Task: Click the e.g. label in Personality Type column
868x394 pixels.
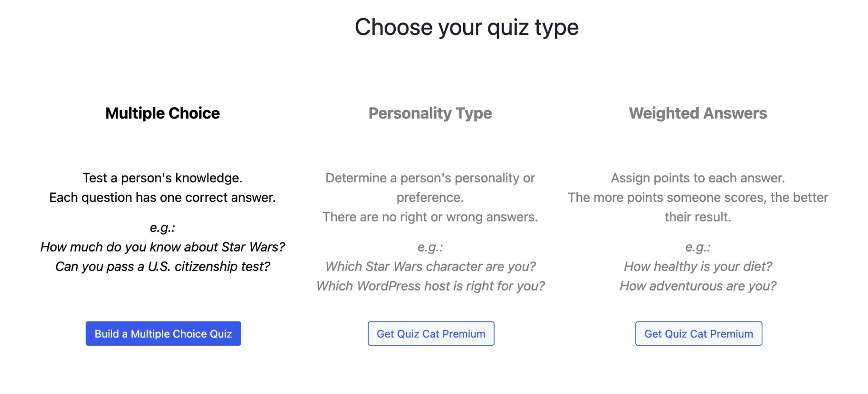Action: (x=430, y=247)
